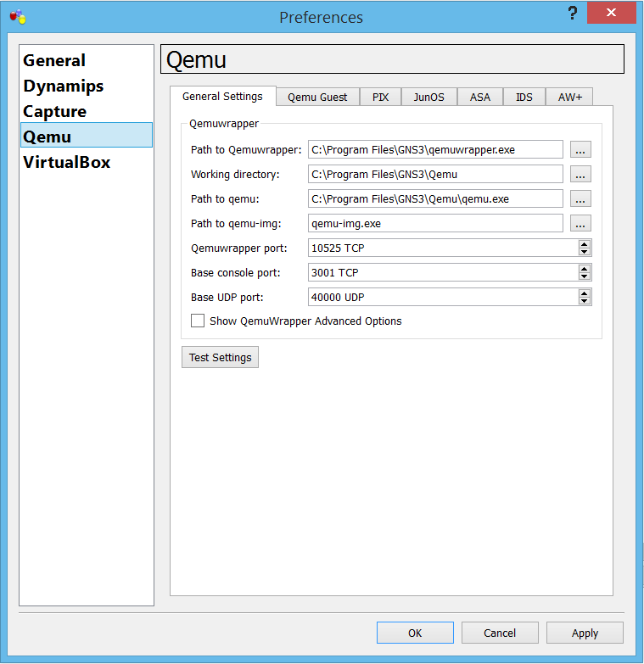Click the question mark help button
644x664 pixels.
pos(573,13)
